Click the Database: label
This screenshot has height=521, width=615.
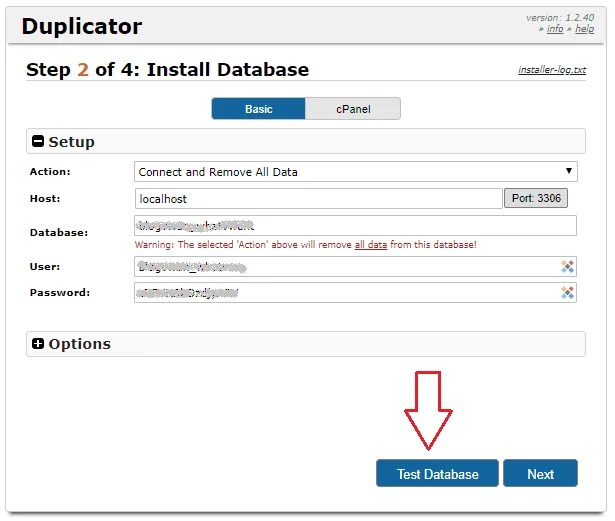pyautogui.click(x=59, y=233)
